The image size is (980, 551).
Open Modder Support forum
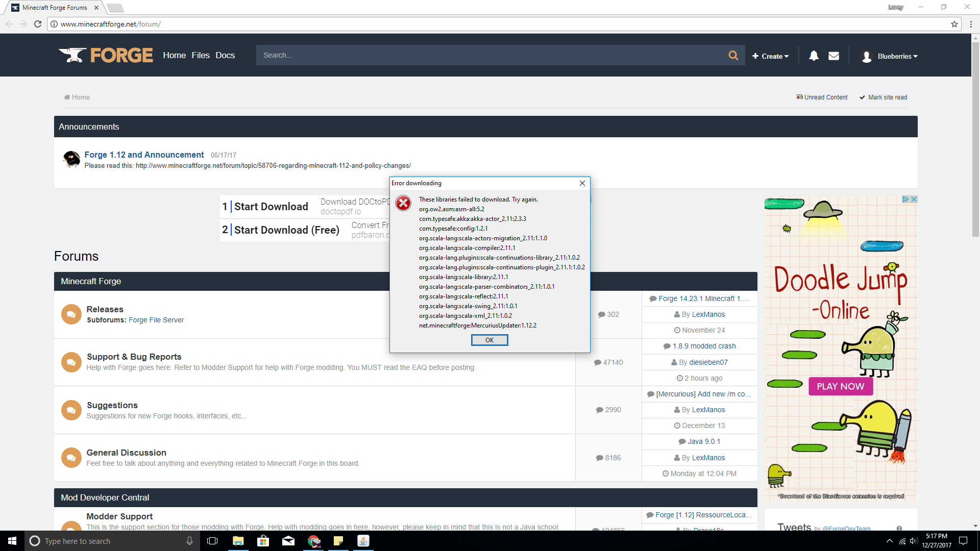pos(119,516)
